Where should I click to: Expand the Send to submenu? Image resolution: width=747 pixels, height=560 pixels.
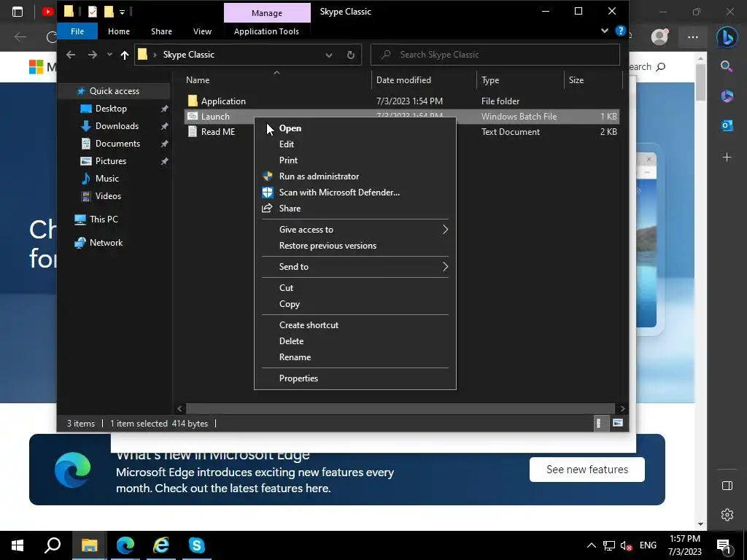click(x=355, y=267)
